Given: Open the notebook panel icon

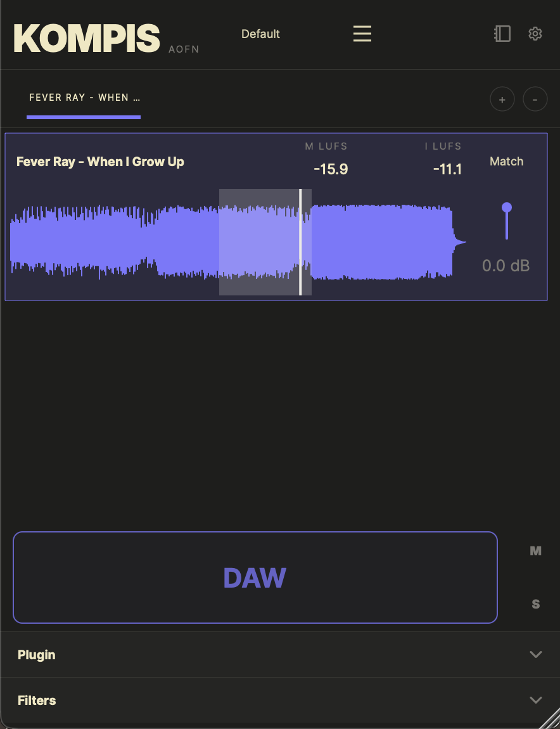Looking at the screenshot, I should 502,34.
